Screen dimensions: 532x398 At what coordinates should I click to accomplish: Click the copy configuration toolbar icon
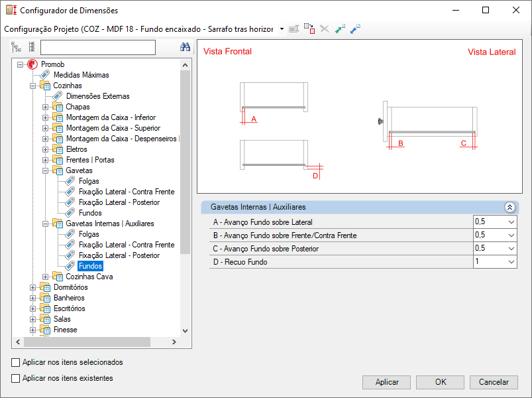coord(309,29)
